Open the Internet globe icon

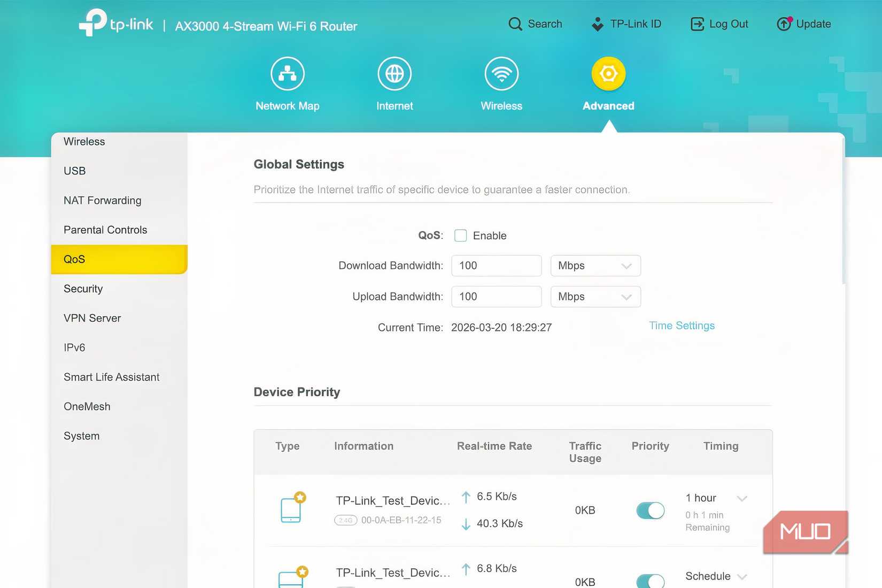tap(394, 74)
